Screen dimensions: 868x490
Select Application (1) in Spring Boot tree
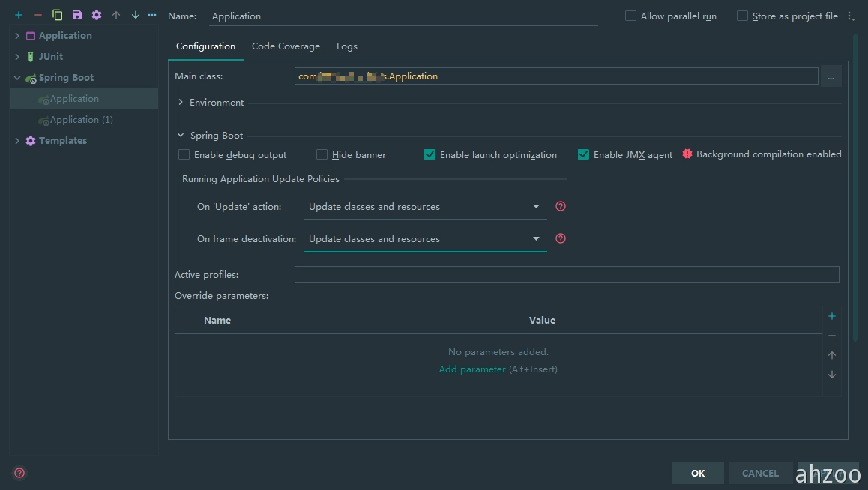81,120
